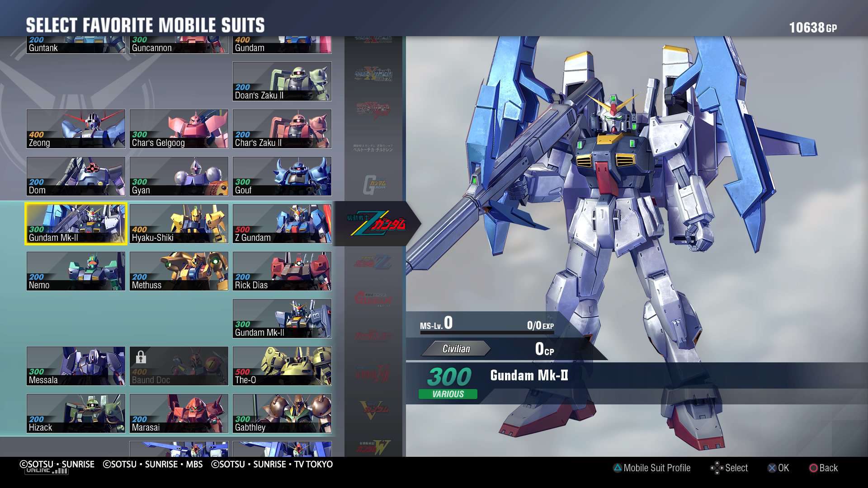This screenshot has width=868, height=488.
Task: Click the 400 cost on Hyaku-Shiki
Action: [x=139, y=230]
